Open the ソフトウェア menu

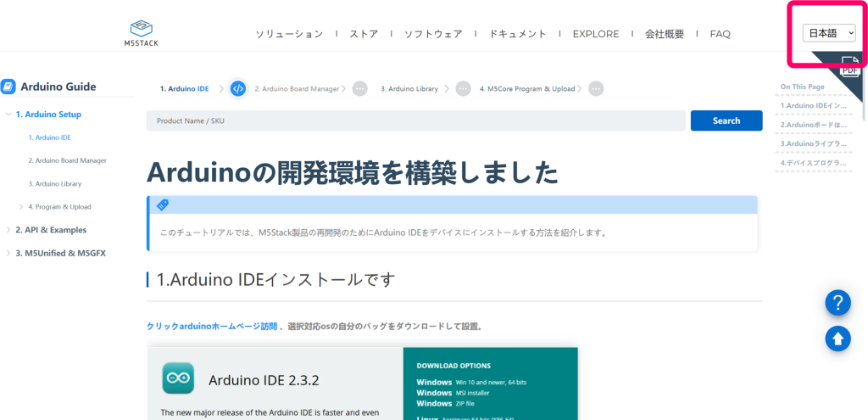pos(433,34)
